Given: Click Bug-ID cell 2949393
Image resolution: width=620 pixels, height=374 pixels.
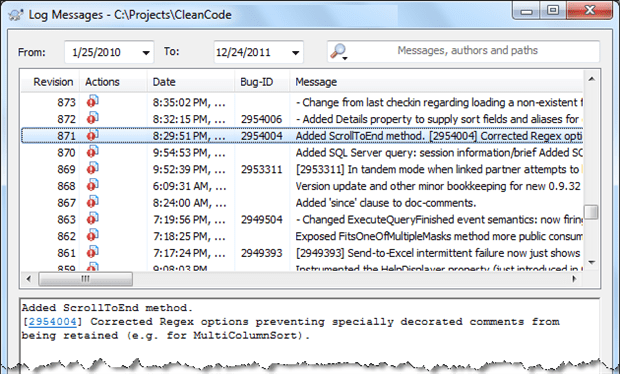Looking at the screenshot, I should point(262,253).
